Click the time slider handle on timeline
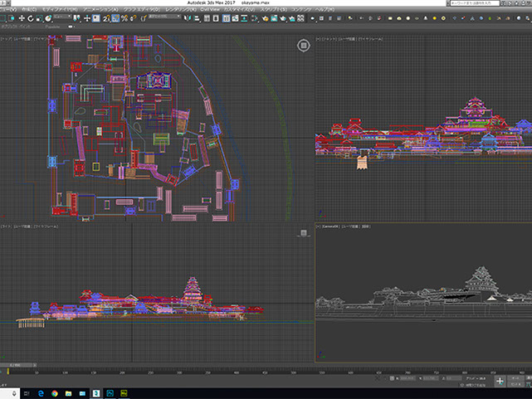The width and height of the screenshot is (532, 399). [x=15, y=363]
